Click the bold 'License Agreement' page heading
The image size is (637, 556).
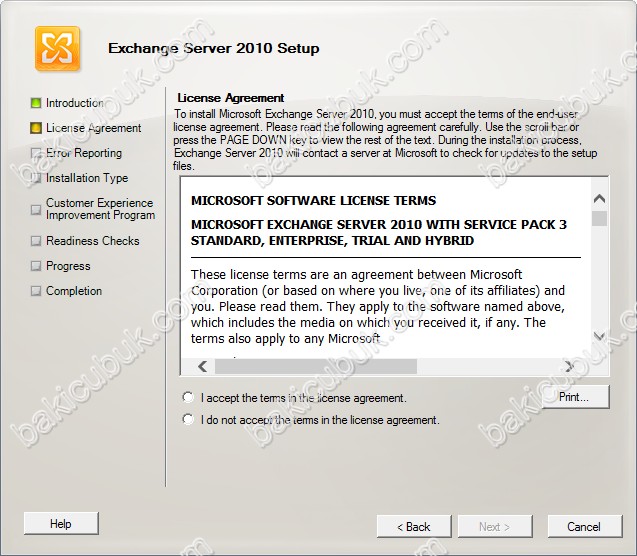(231, 98)
